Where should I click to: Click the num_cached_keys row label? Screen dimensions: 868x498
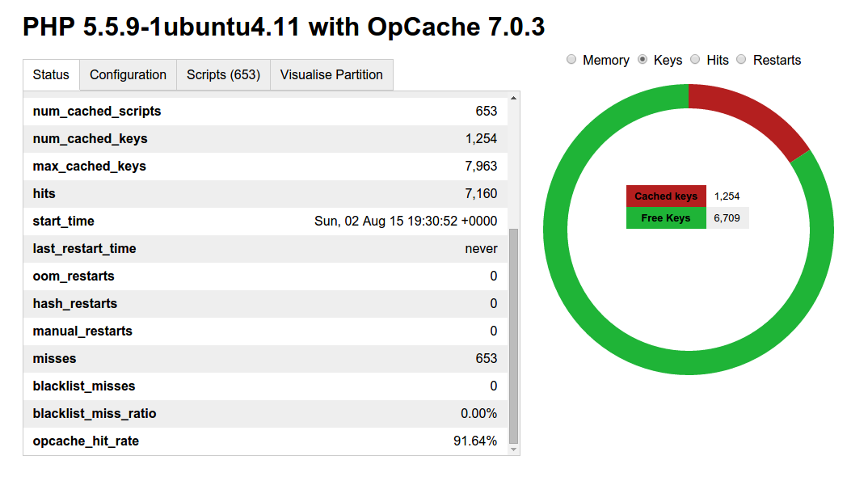click(91, 139)
